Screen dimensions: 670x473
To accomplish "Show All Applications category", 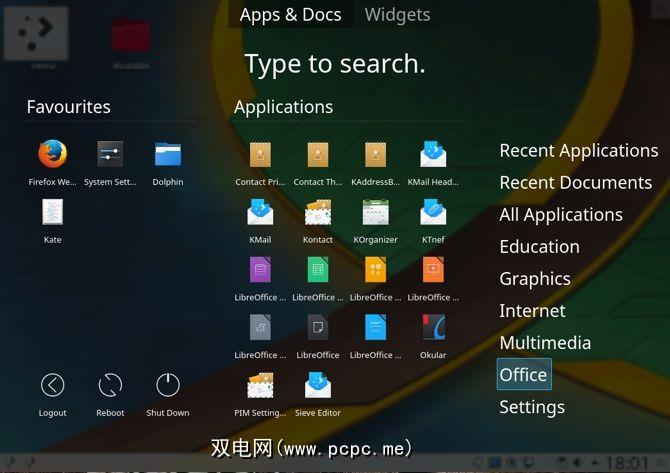I will (561, 215).
